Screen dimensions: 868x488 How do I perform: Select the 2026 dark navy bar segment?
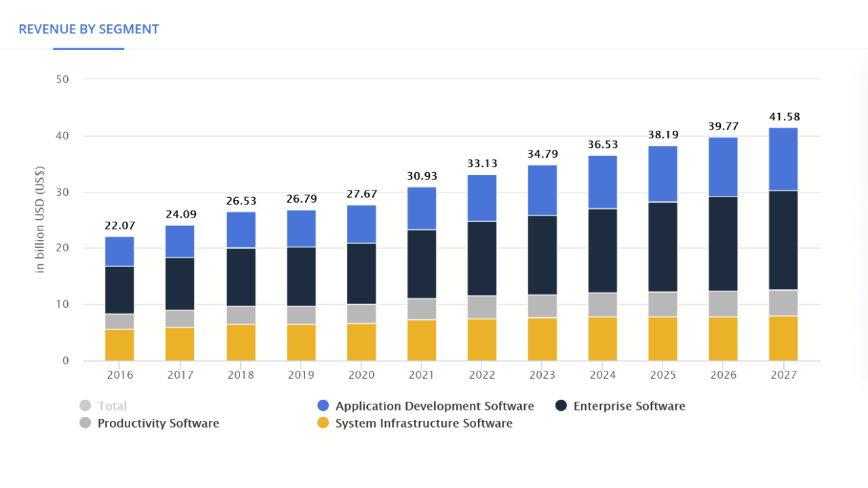click(724, 243)
